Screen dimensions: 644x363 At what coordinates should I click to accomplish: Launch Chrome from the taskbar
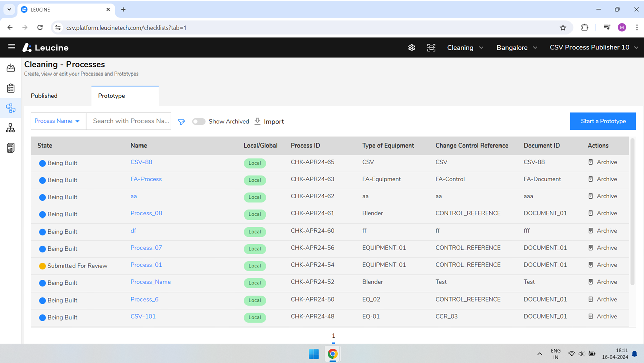[332, 354]
